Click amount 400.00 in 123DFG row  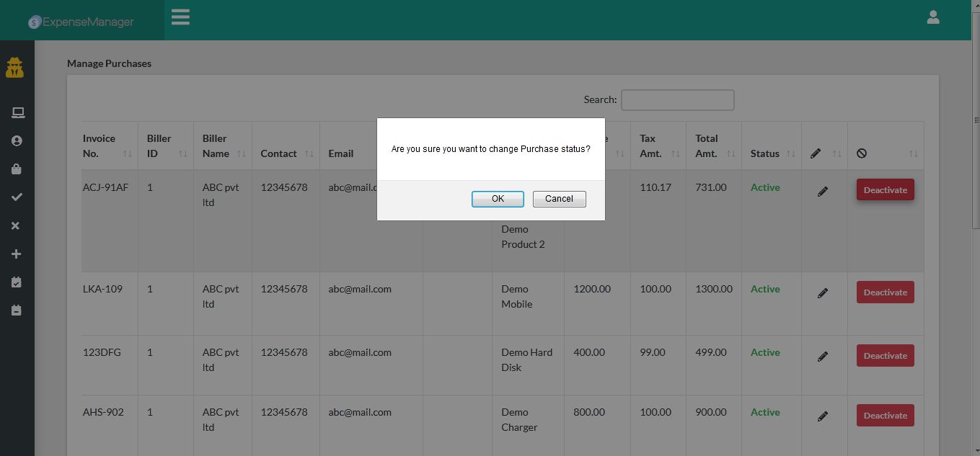(x=589, y=352)
